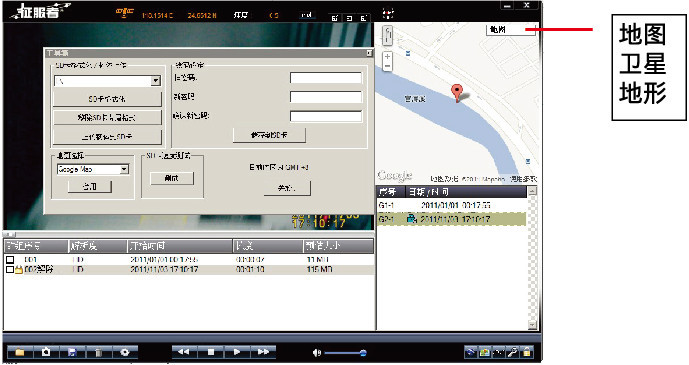This screenshot has width=689, height=365.
Task: Open the map type dropdown on the map
Action: point(511,29)
